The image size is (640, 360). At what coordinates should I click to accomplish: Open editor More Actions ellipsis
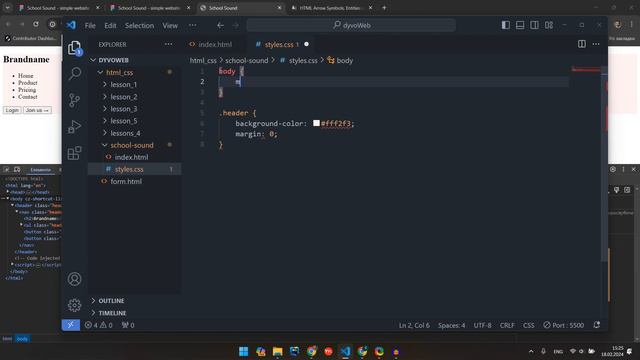point(596,44)
